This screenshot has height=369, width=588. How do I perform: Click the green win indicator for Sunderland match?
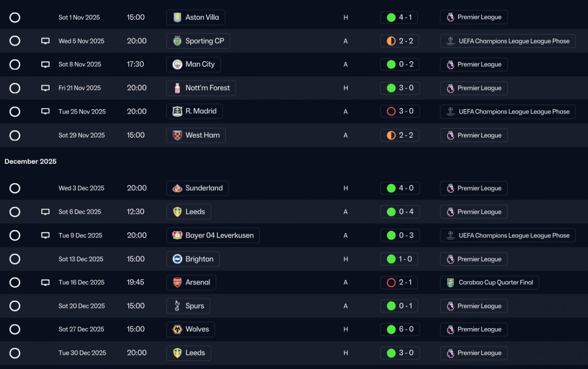click(391, 188)
